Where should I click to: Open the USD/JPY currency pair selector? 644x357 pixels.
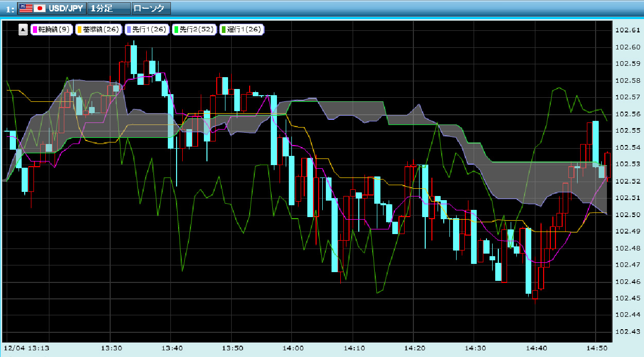(x=51, y=8)
